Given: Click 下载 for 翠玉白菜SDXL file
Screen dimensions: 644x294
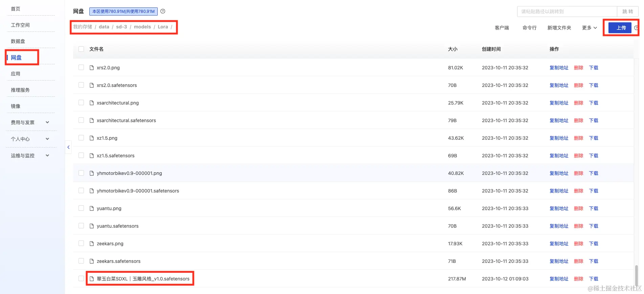Looking at the screenshot, I should pyautogui.click(x=594, y=279).
